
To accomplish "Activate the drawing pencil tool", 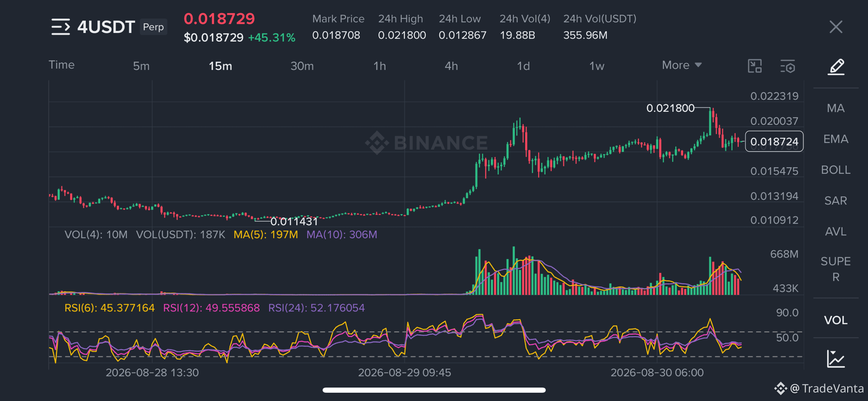I will pos(836,67).
